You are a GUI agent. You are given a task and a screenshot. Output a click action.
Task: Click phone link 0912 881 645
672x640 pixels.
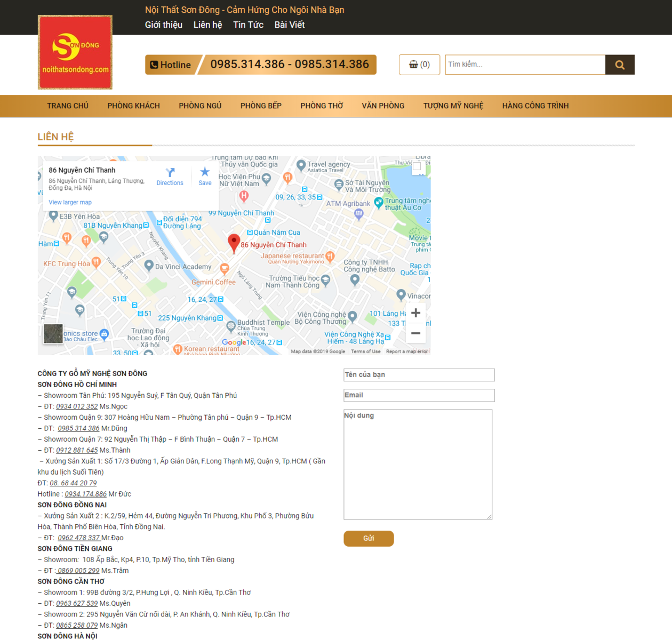pos(77,450)
